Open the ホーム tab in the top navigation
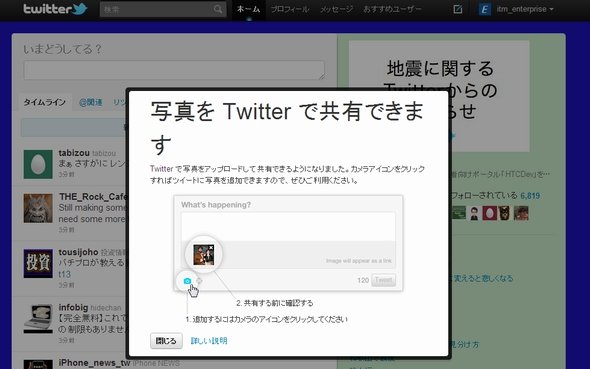This screenshot has width=590, height=369. click(x=248, y=9)
